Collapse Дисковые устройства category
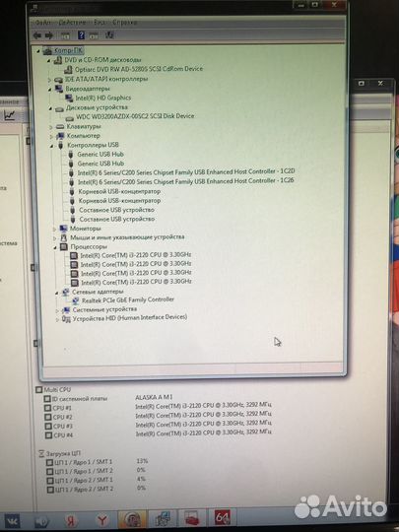Screen dimensions: 399x532 [50, 108]
